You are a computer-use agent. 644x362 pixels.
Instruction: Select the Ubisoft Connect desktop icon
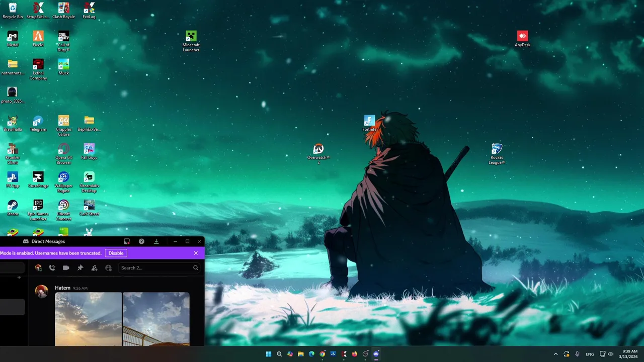(63, 211)
